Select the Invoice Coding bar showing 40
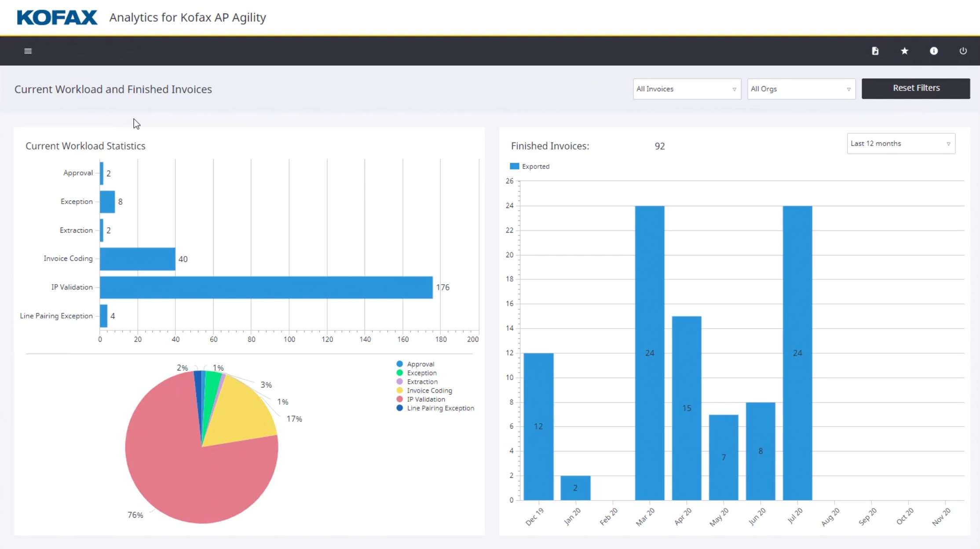The height and width of the screenshot is (549, 980). click(x=137, y=259)
